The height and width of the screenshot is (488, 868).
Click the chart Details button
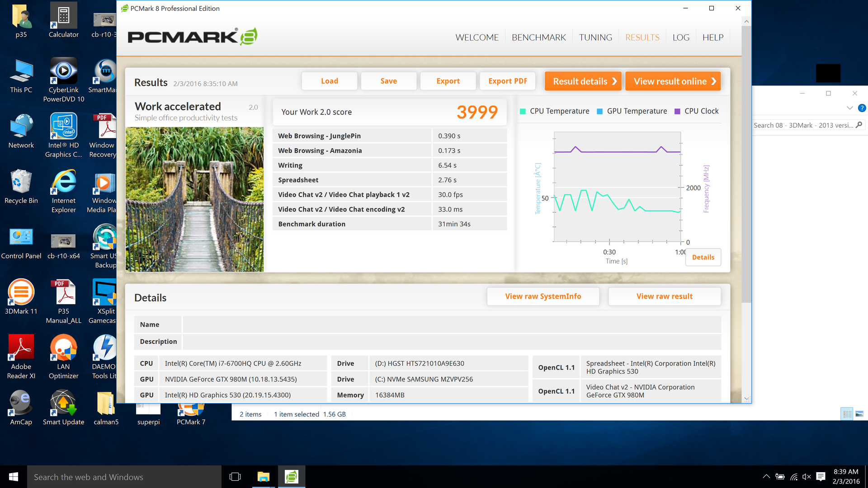(x=703, y=257)
